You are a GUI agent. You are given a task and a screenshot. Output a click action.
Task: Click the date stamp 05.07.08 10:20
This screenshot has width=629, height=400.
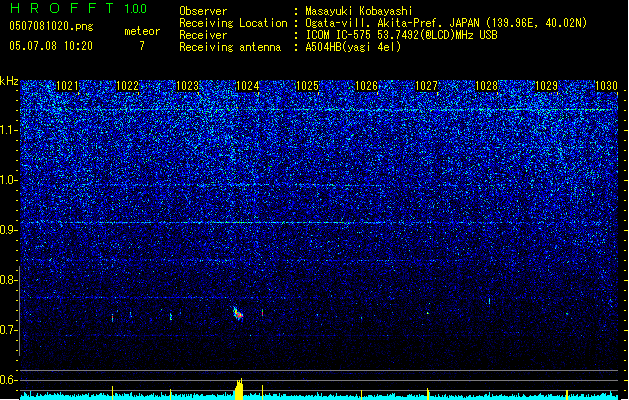[x=51, y=46]
